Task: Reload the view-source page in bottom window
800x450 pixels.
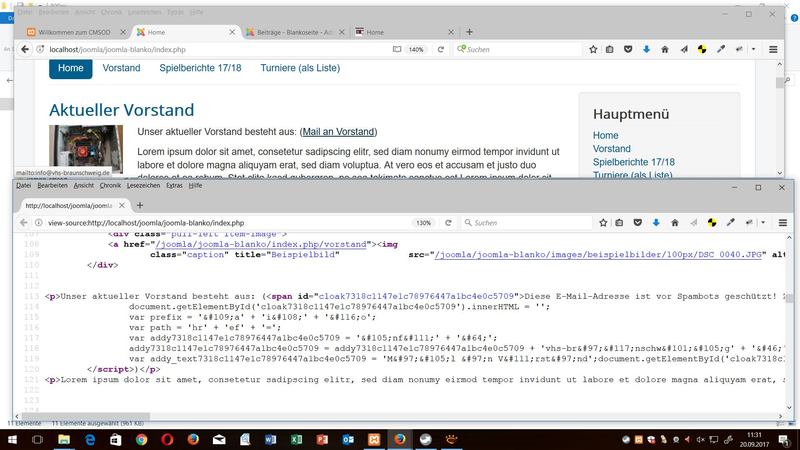Action: pyautogui.click(x=448, y=223)
